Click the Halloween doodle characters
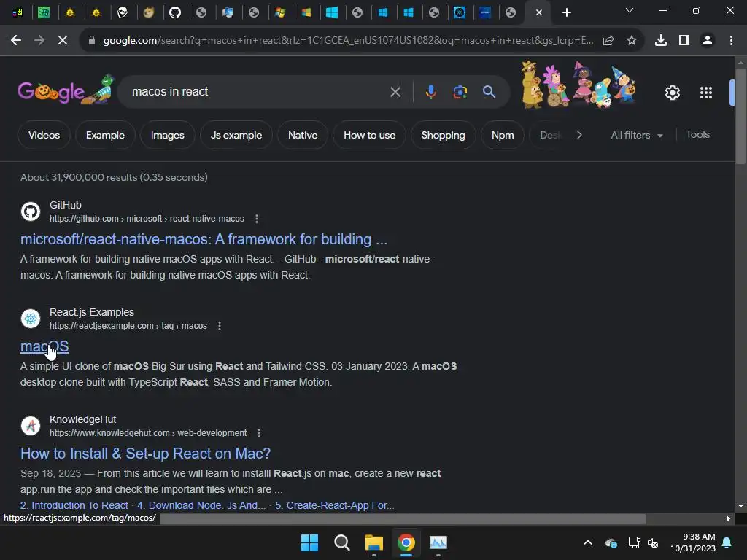 (578, 85)
